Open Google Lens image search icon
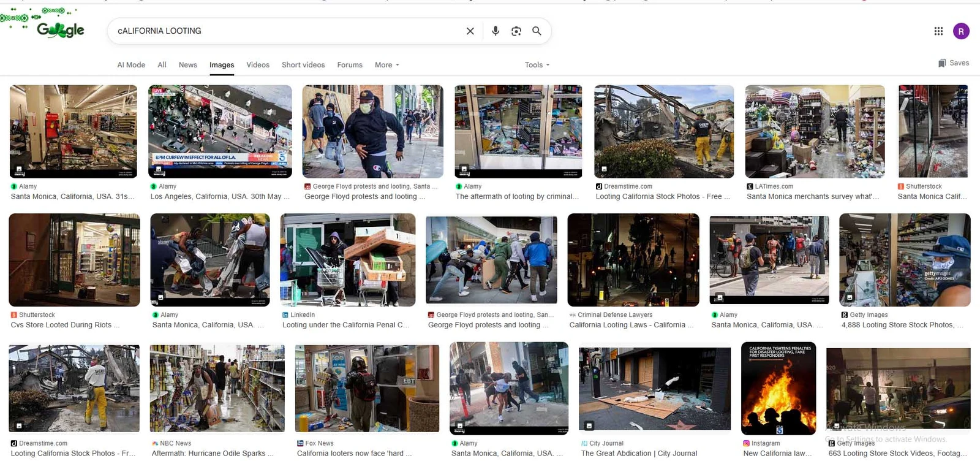The image size is (980, 461). click(516, 31)
